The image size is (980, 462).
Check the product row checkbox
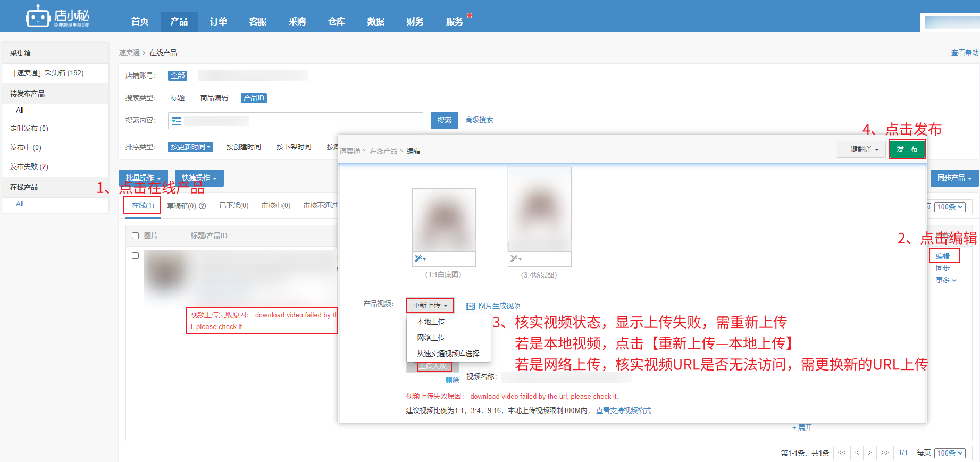[135, 256]
